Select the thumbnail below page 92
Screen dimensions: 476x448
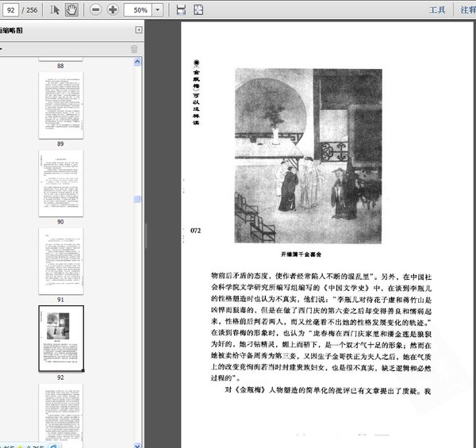click(x=61, y=415)
